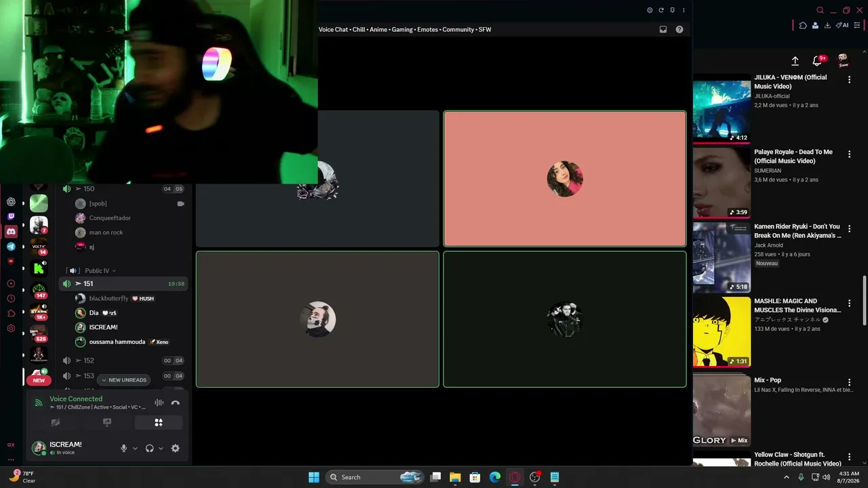
Task: Open the YouTube account avatar
Action: point(843,61)
